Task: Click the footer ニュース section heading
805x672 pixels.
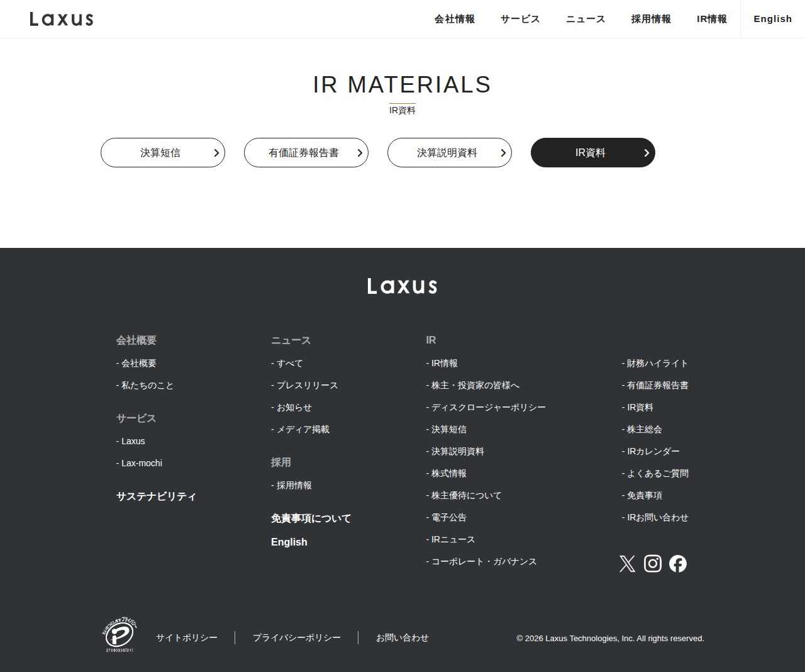Action: pyautogui.click(x=291, y=340)
